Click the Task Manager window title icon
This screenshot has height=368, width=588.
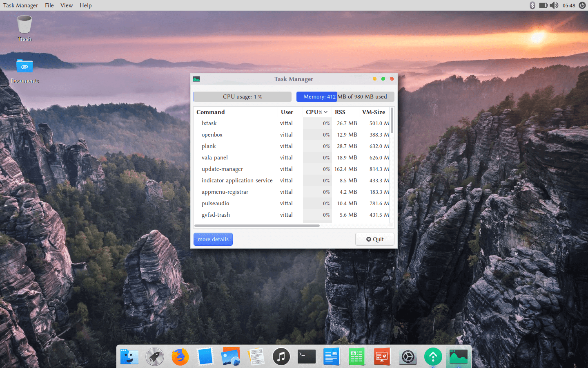tap(196, 79)
